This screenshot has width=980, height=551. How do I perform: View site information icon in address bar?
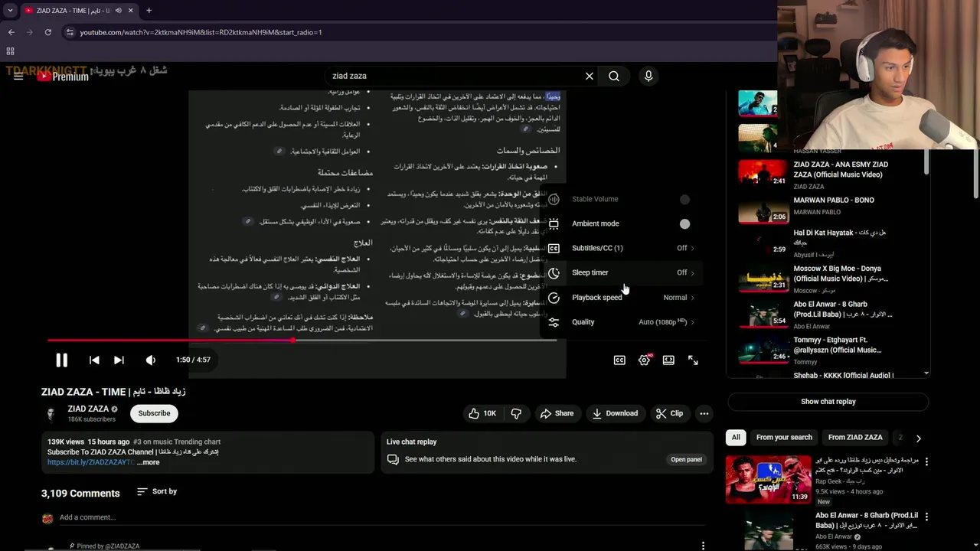70,32
